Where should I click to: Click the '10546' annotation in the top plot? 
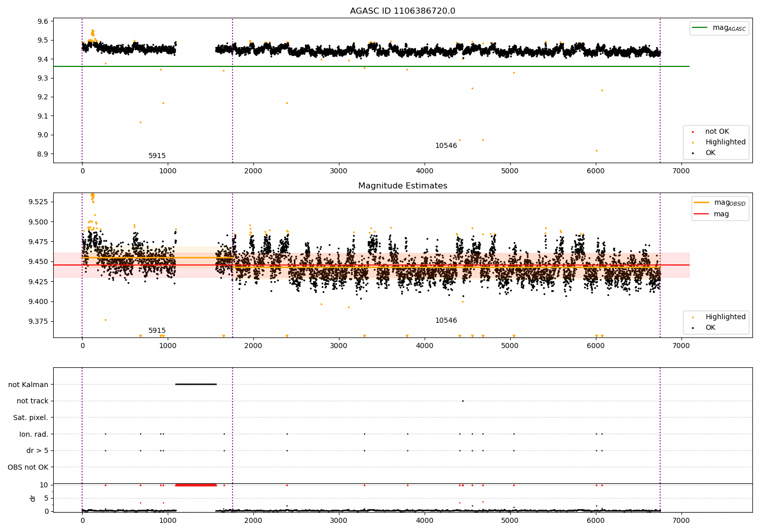click(x=446, y=146)
